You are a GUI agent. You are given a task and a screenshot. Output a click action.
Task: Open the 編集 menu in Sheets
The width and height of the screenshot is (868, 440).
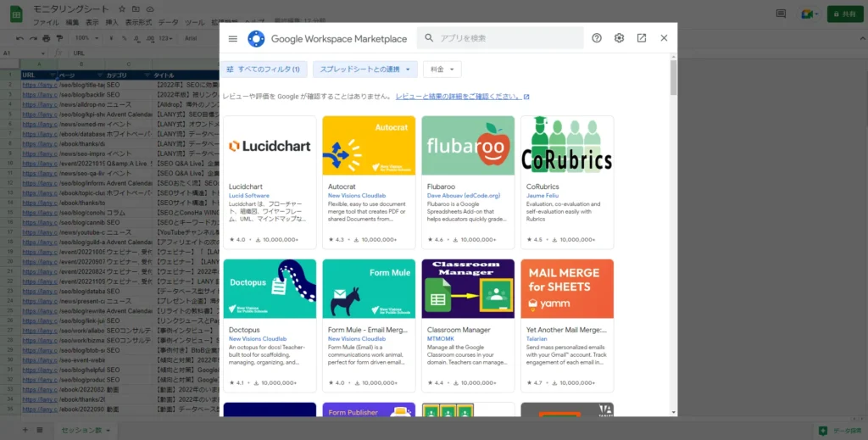click(72, 23)
